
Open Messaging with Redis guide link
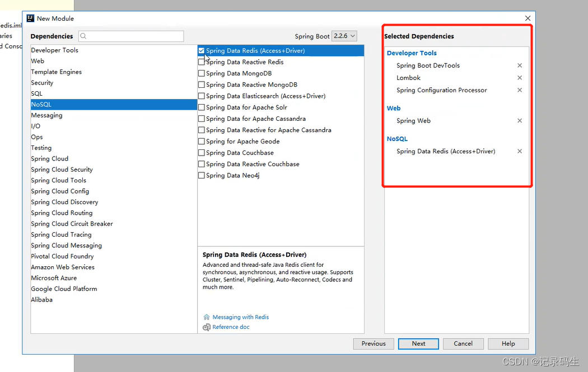[241, 317]
